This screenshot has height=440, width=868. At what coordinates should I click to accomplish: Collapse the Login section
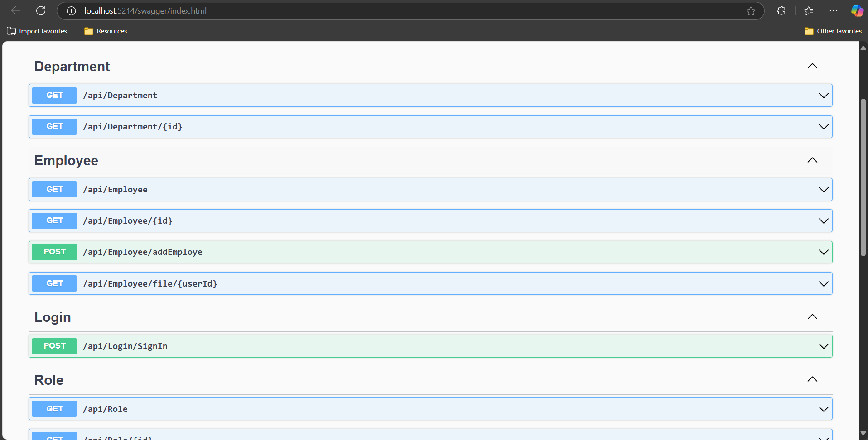coord(812,317)
